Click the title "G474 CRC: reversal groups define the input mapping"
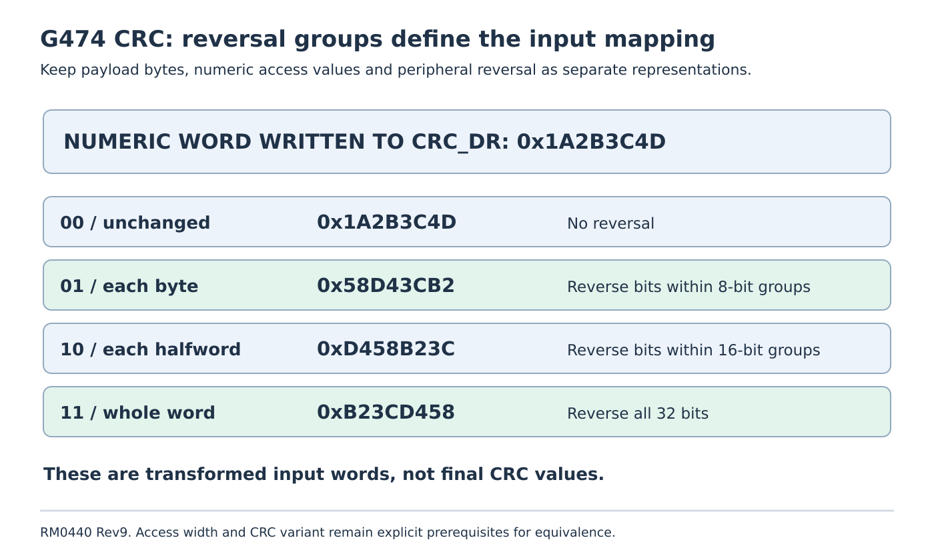 (x=378, y=39)
